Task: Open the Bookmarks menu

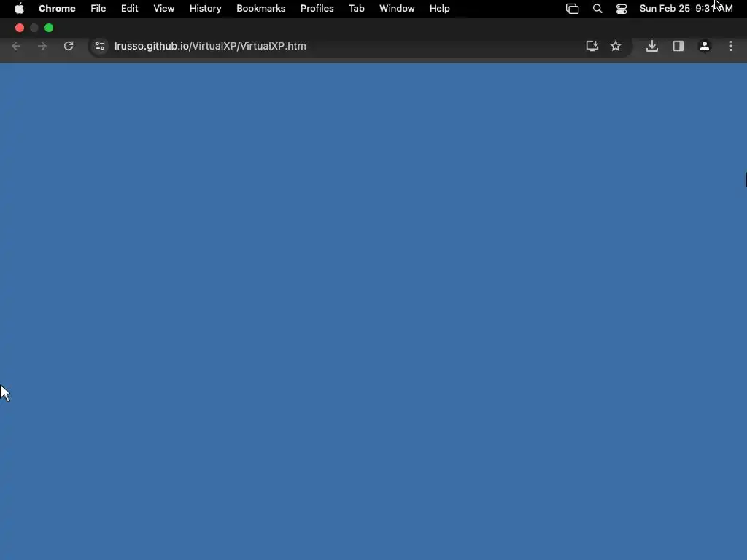Action: (x=261, y=9)
